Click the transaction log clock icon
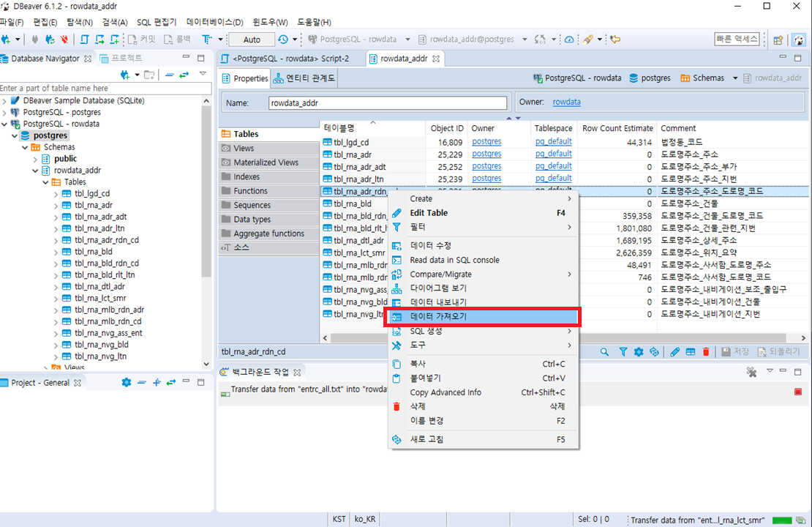812x527 pixels. [x=283, y=40]
